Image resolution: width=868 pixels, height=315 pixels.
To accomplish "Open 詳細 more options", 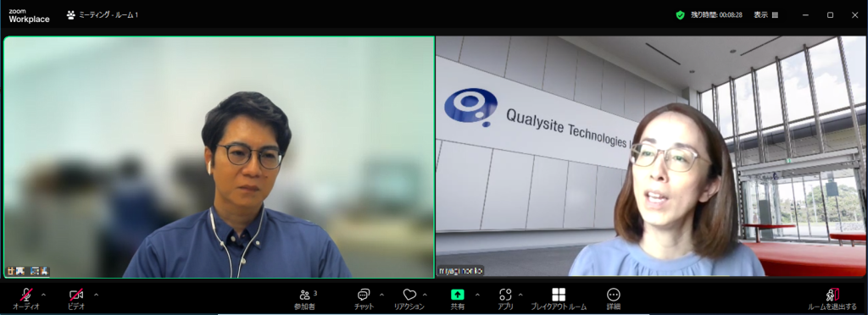I will click(x=614, y=299).
